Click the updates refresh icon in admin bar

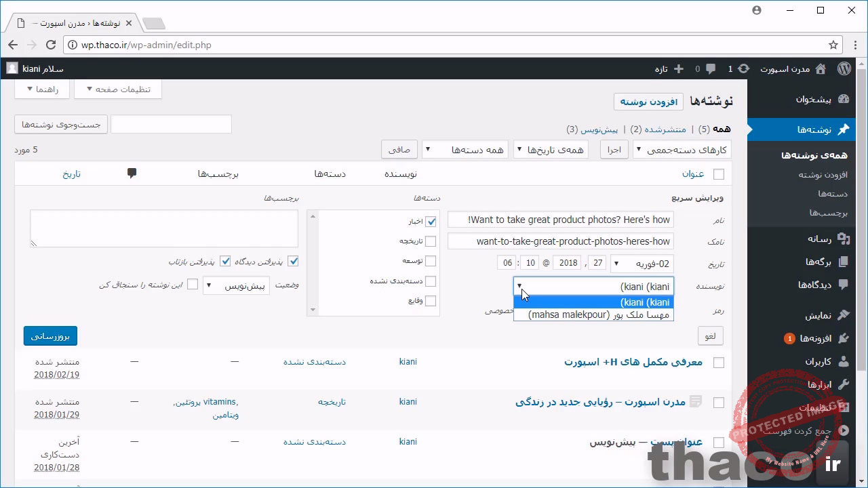[x=744, y=68]
